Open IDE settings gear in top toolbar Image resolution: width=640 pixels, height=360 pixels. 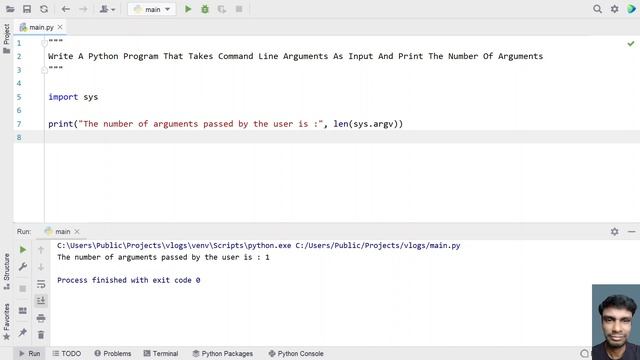pos(614,9)
